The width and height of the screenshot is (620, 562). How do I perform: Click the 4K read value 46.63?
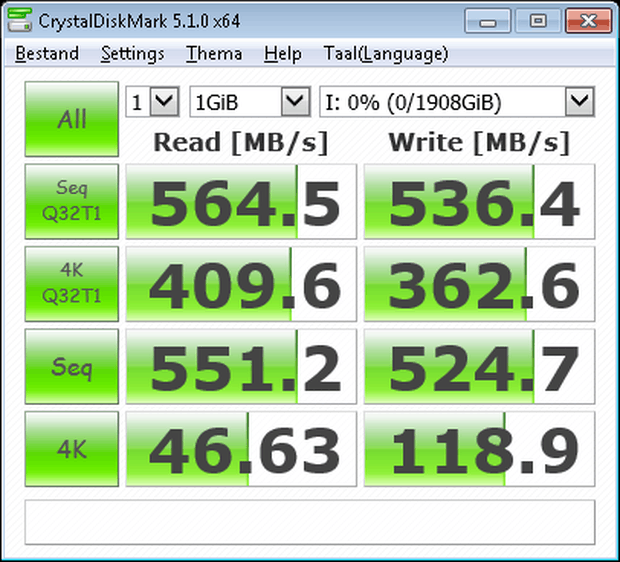tap(241, 449)
